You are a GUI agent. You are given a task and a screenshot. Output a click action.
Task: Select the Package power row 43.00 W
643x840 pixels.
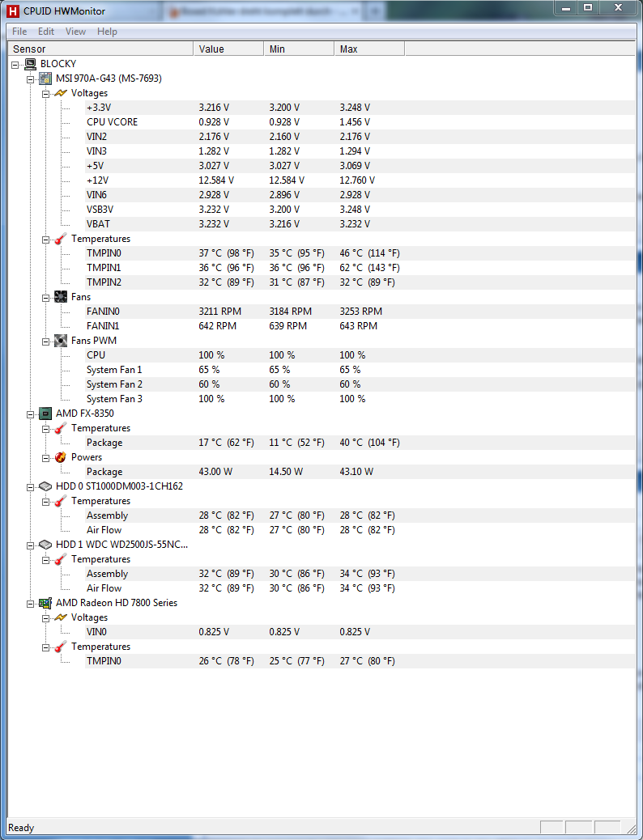pos(360,472)
